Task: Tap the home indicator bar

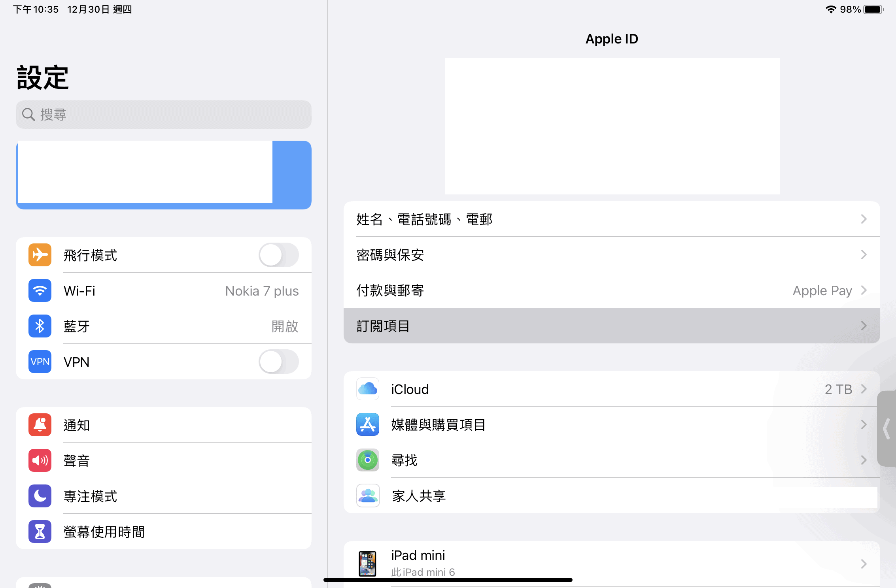Action: tap(448, 580)
